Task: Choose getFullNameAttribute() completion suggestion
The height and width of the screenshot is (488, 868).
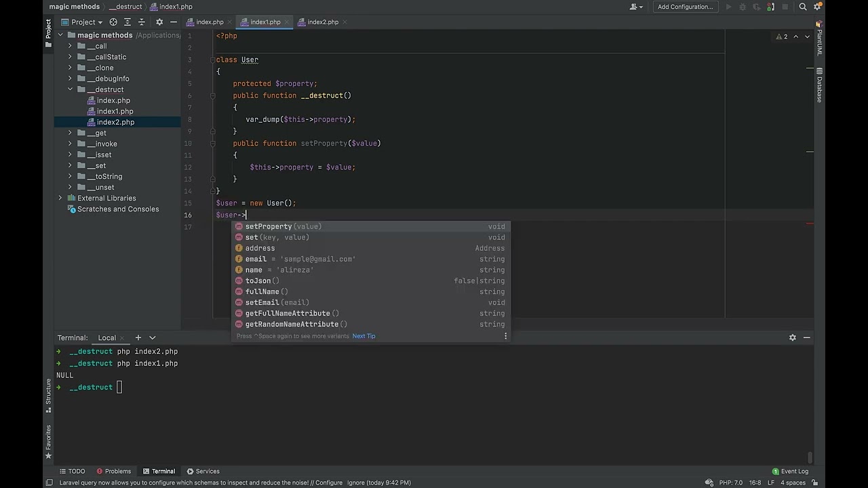Action: click(x=370, y=313)
